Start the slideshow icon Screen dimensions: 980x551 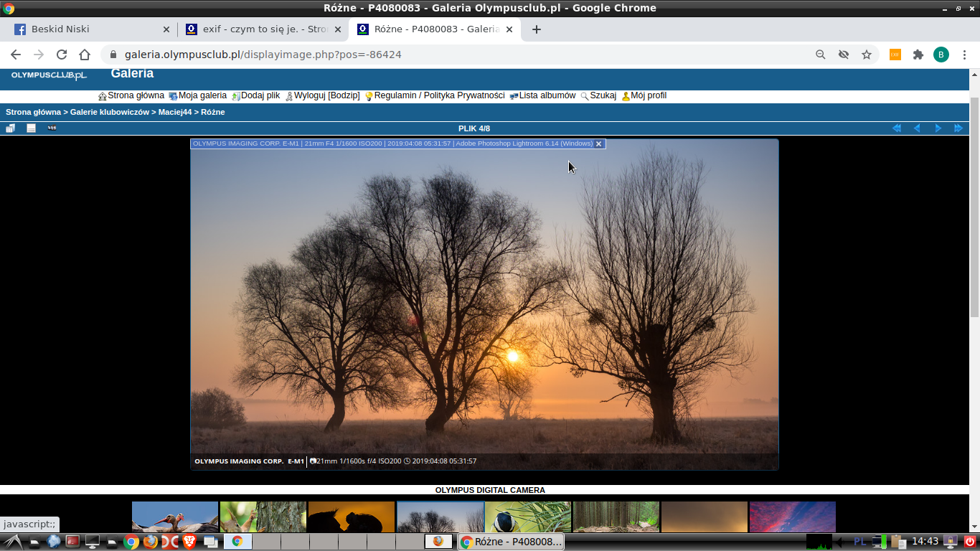pos(52,128)
